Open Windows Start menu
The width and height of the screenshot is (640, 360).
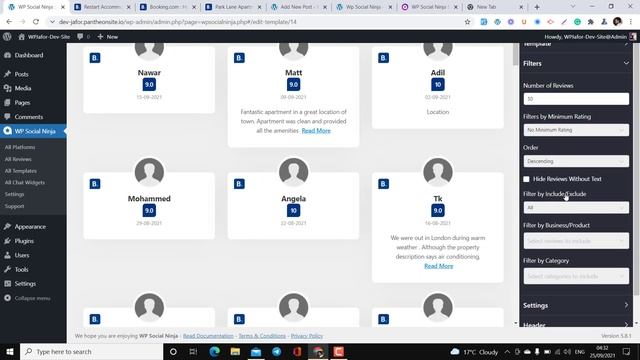(10, 351)
